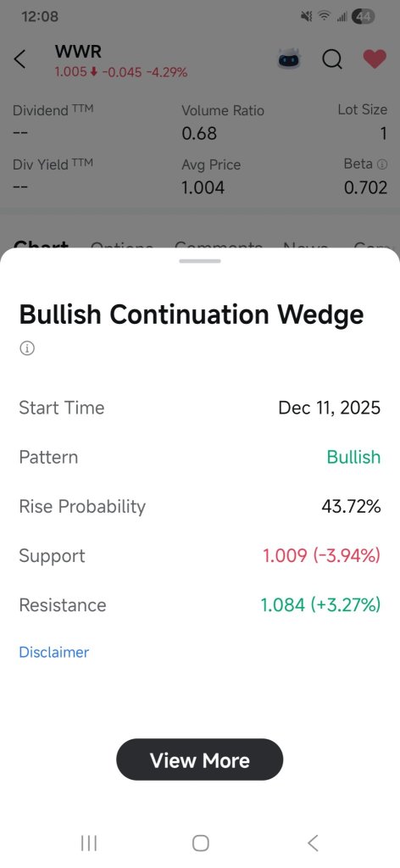Click the View More button
This screenshot has height=868, width=400.
[x=200, y=760]
